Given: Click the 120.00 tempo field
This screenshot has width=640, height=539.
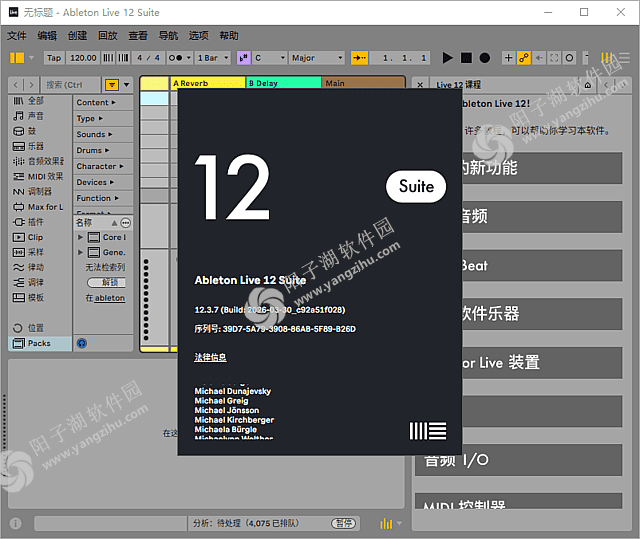Looking at the screenshot, I should tap(83, 58).
